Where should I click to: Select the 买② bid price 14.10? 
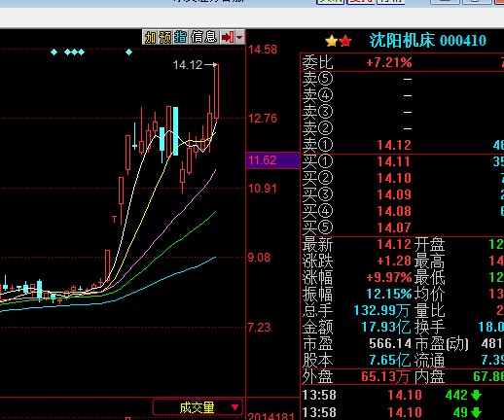tap(394, 178)
